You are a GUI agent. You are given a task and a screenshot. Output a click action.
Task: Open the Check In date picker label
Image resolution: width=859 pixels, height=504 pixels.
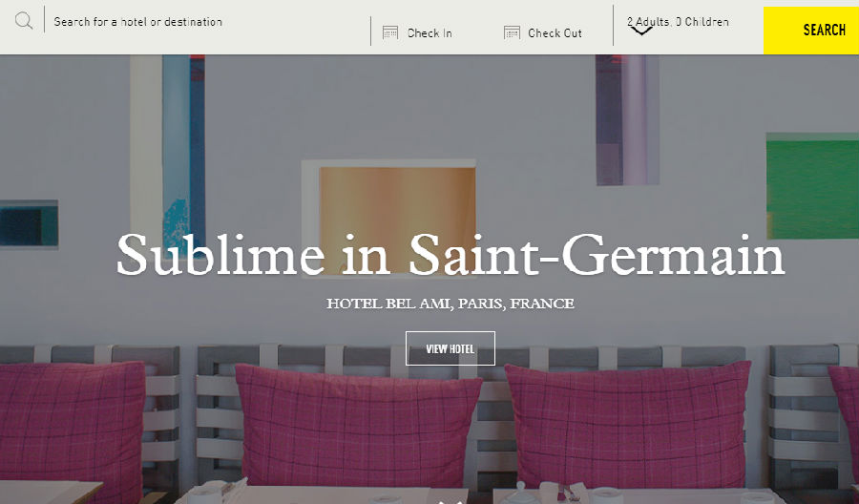click(429, 32)
